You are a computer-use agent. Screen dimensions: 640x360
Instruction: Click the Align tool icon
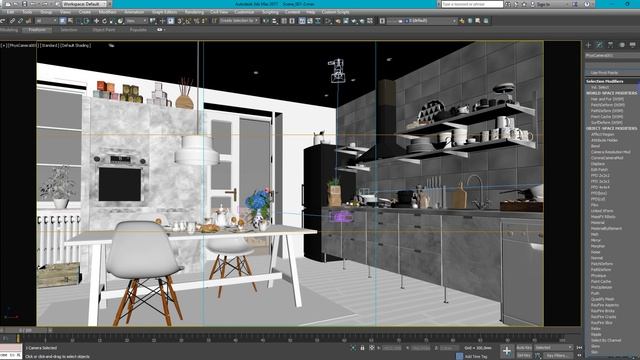pos(275,20)
